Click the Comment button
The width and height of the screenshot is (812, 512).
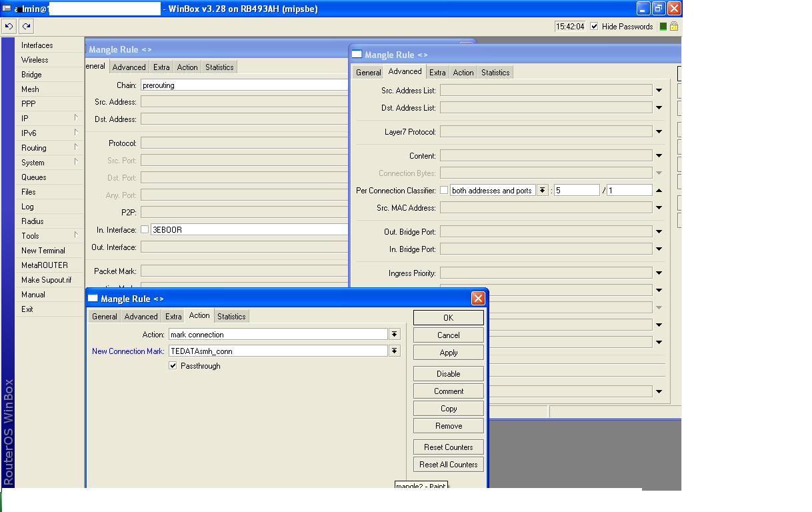point(449,391)
